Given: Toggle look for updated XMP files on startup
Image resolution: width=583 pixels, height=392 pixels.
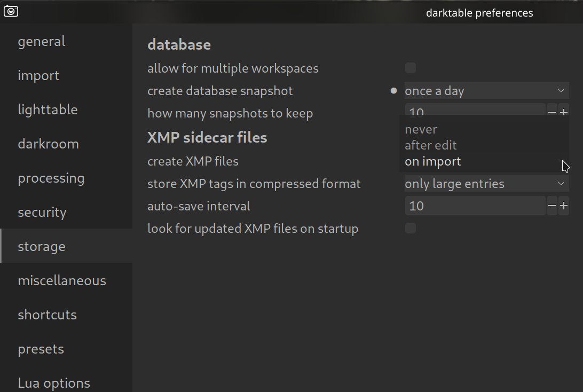Looking at the screenshot, I should click(x=411, y=229).
